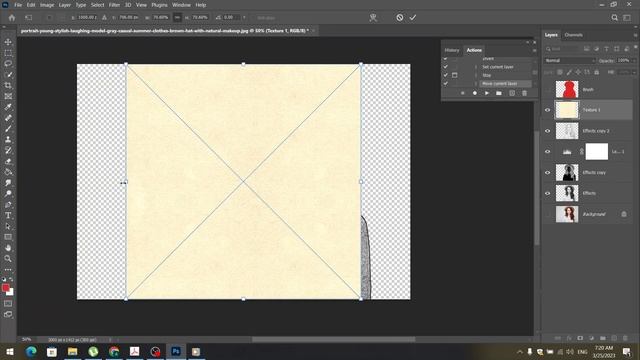Select the Hand tool
Screen dimensions: 640x360
tap(8, 248)
